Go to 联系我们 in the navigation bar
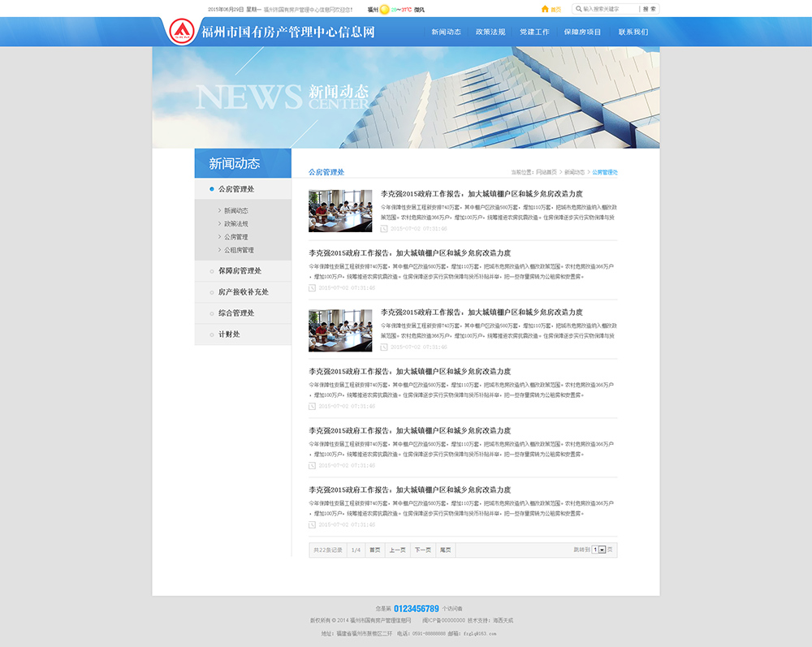The height and width of the screenshot is (647, 812). 633,32
